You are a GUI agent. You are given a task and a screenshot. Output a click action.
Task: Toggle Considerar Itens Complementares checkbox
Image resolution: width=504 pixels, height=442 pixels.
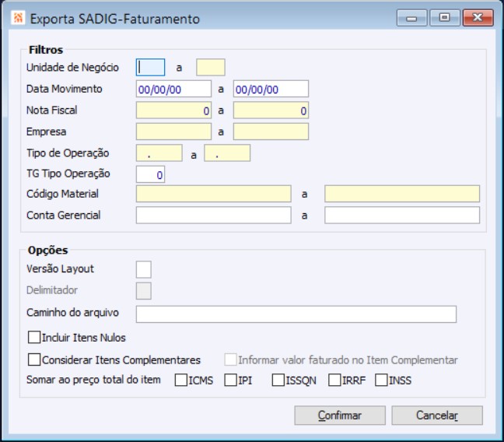tap(34, 360)
